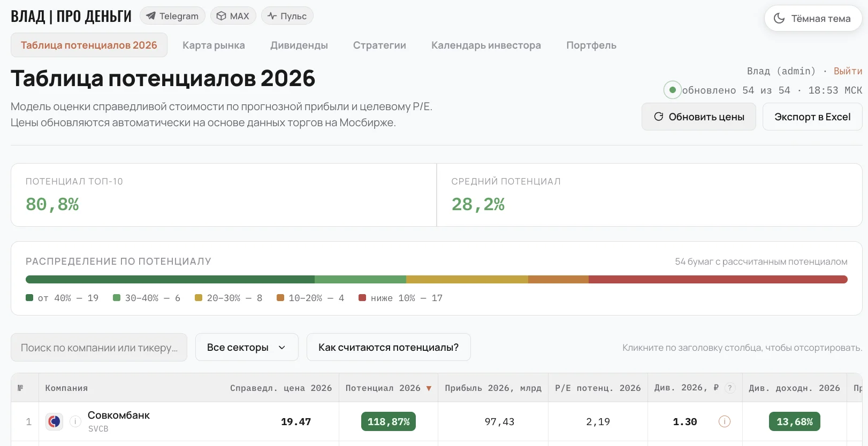Click the green update status dot
Screen dimensions: 868x446
[x=673, y=90]
